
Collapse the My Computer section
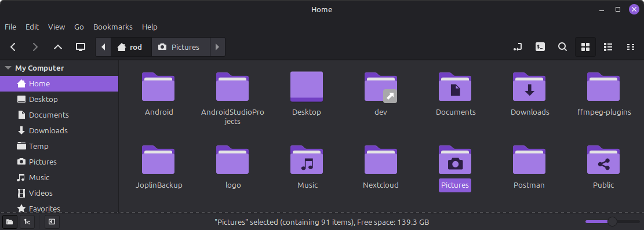coord(8,68)
